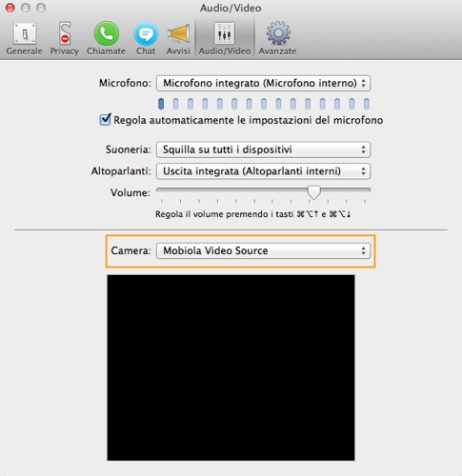Open the Microfono device dropdown
This screenshot has height=476, width=462.
pos(263,83)
